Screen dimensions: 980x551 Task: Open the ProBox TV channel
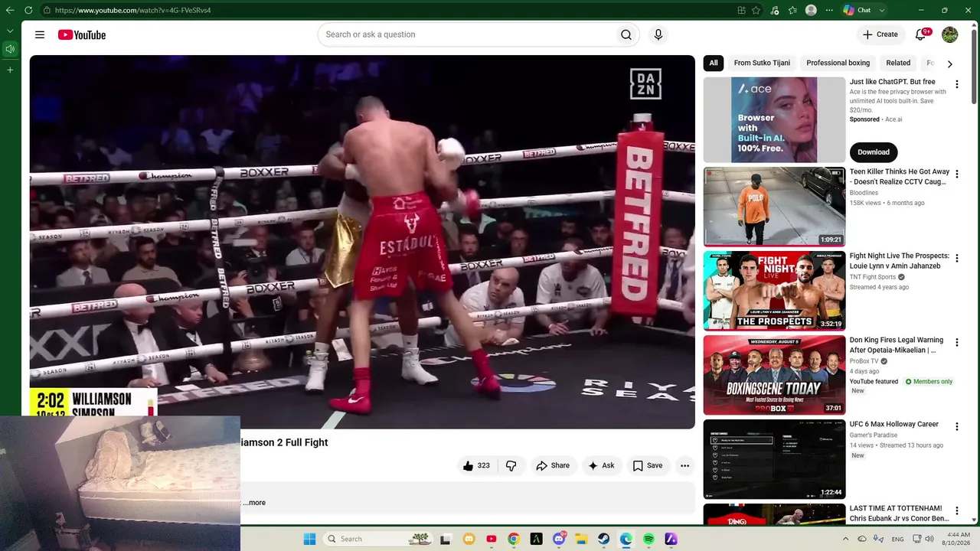pos(864,361)
